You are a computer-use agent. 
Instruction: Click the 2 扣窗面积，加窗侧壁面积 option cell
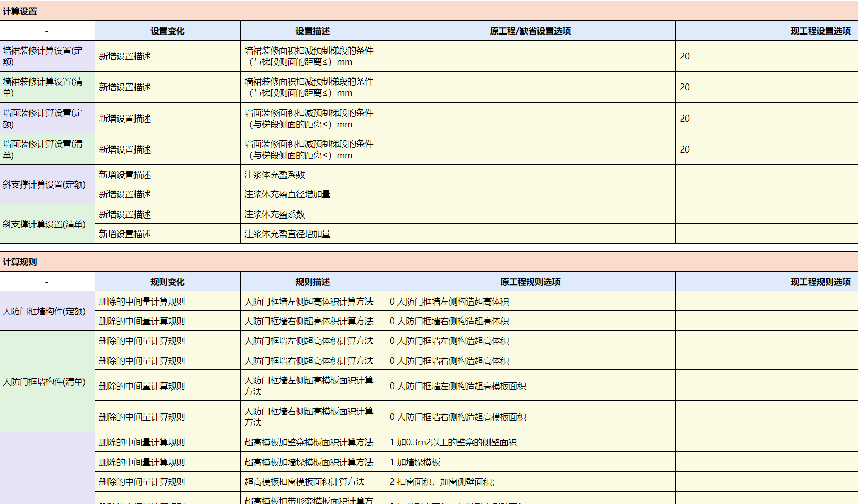530,482
